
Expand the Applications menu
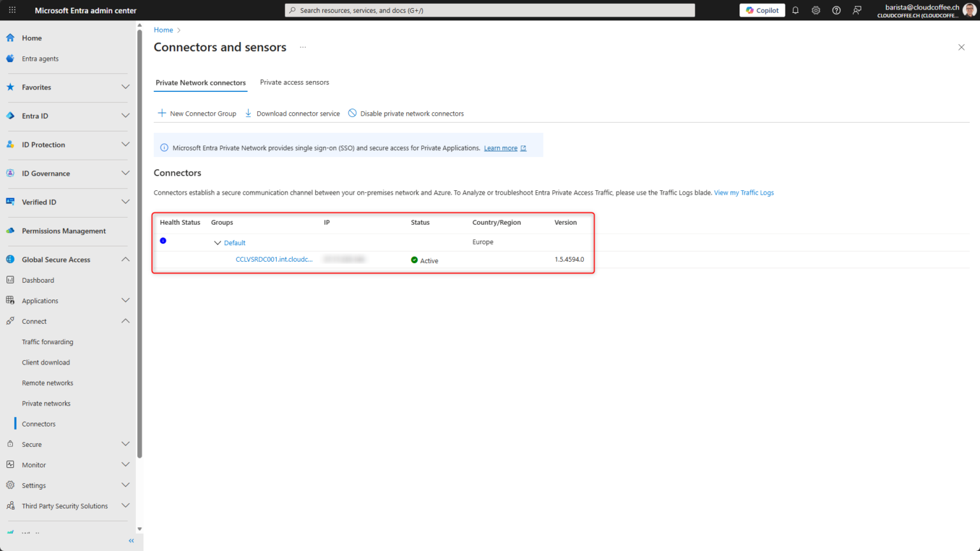click(126, 300)
